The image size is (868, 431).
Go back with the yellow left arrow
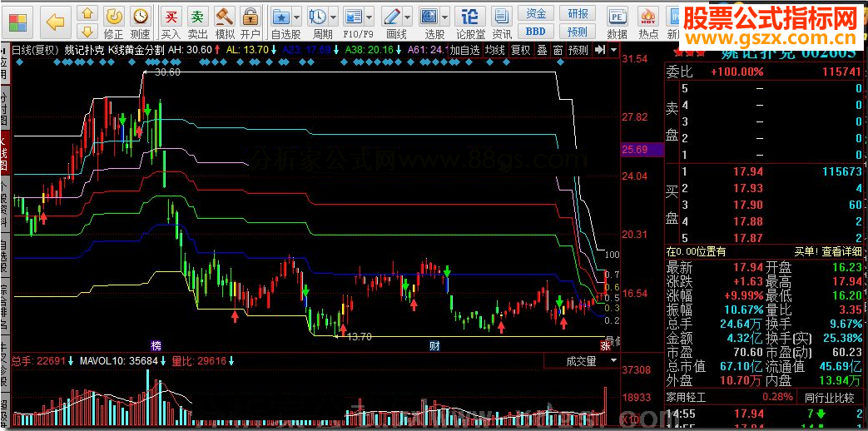pos(56,22)
